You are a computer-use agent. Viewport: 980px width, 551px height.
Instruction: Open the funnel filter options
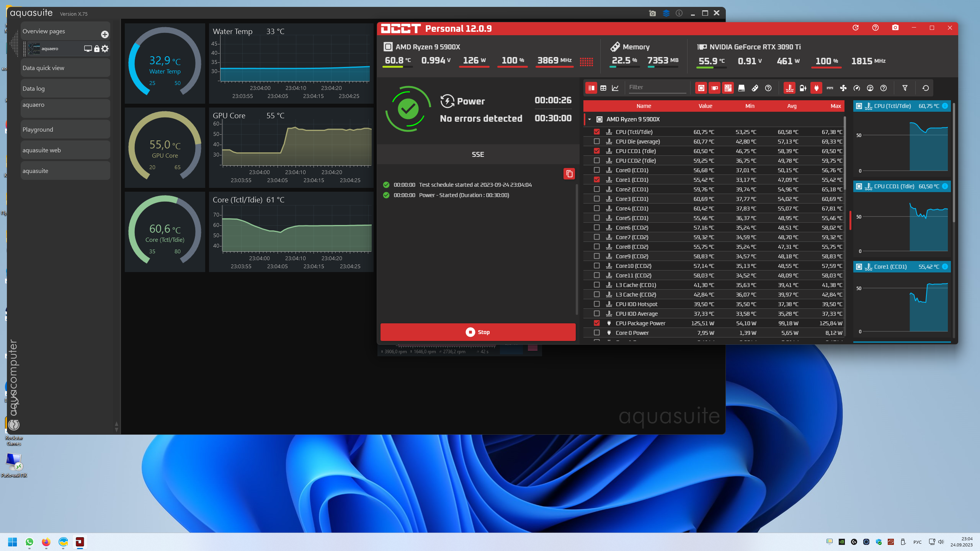905,88
